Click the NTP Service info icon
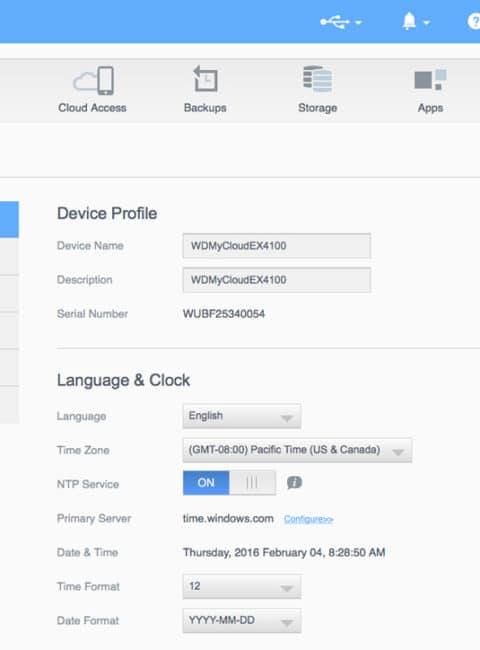The height and width of the screenshot is (650, 480). (294, 483)
